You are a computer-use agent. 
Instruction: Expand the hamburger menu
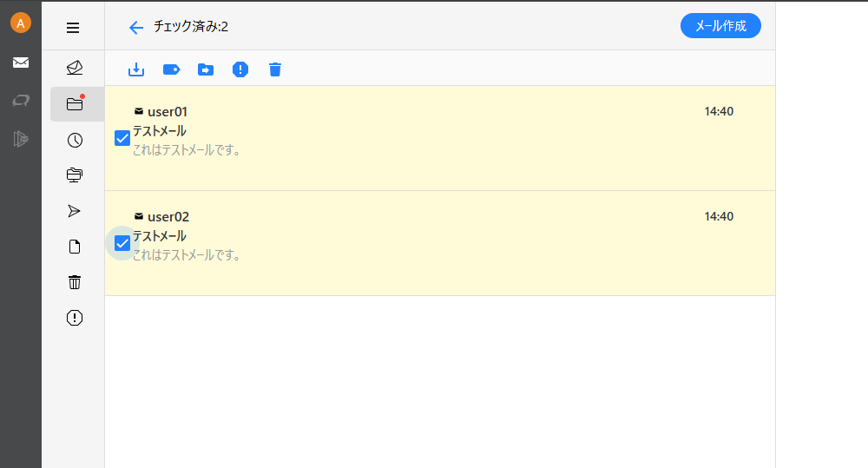tap(73, 28)
